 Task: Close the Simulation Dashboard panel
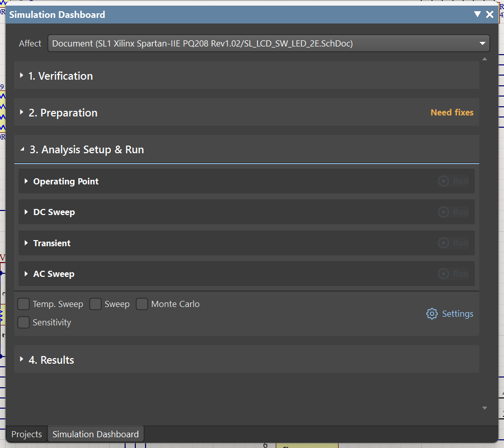pos(490,14)
